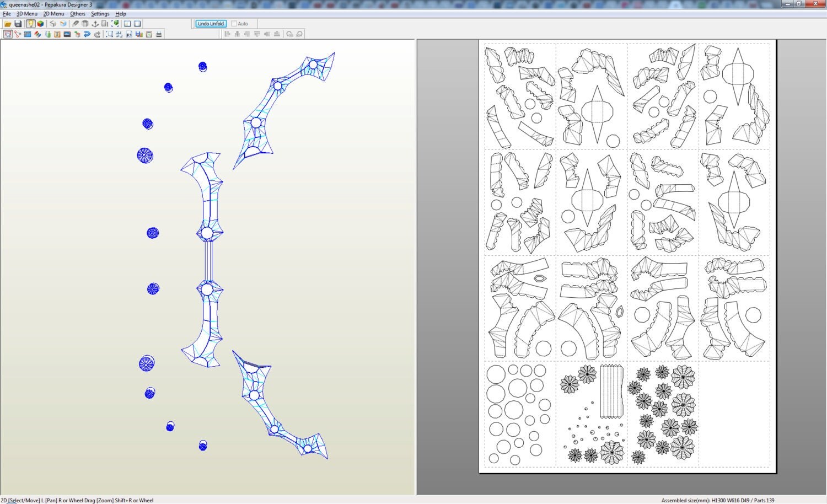Click the empty bottom-right 2D pattern page
This screenshot has height=504, width=827.
click(x=734, y=414)
